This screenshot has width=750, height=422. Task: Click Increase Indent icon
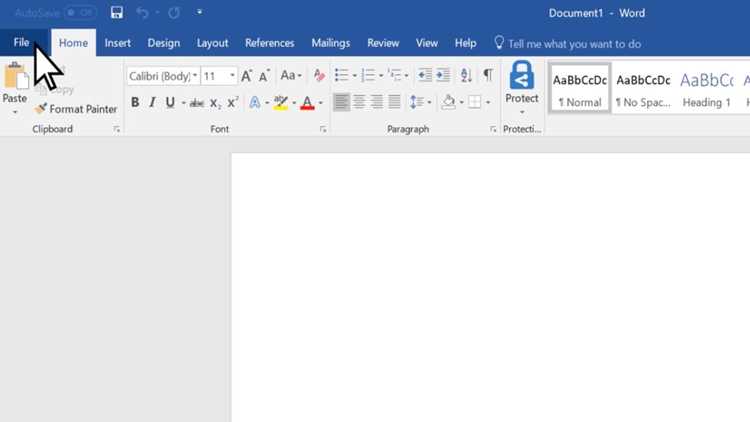coord(443,75)
